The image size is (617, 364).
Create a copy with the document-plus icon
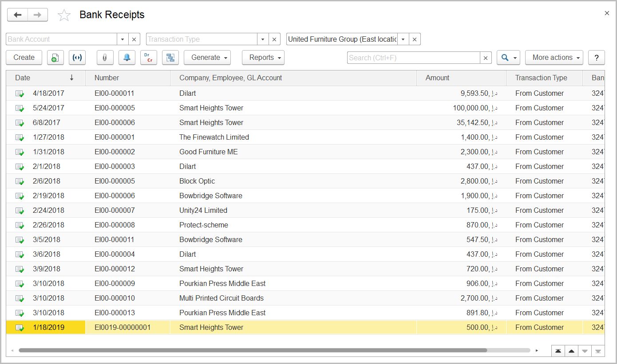(x=55, y=58)
